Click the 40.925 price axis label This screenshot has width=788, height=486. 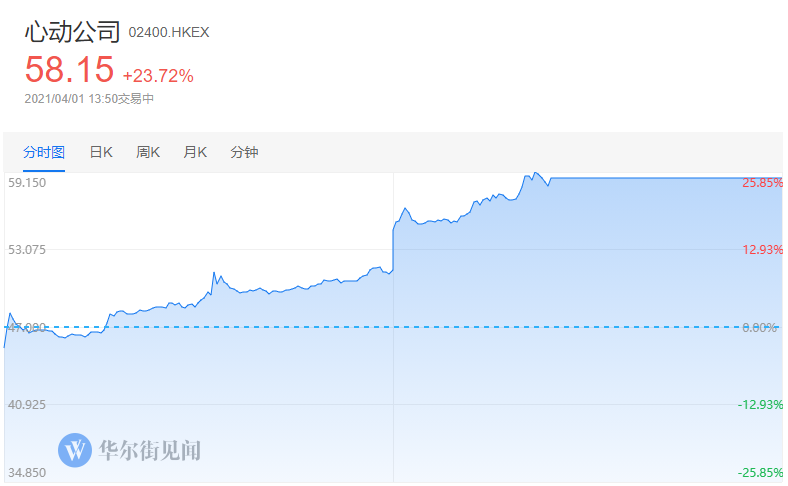[x=27, y=405]
